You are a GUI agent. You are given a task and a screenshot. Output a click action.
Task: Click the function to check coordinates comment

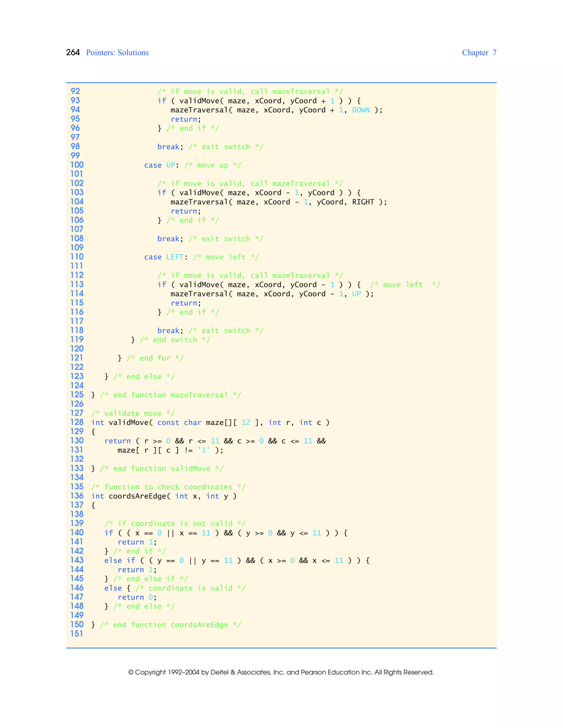[x=168, y=487]
